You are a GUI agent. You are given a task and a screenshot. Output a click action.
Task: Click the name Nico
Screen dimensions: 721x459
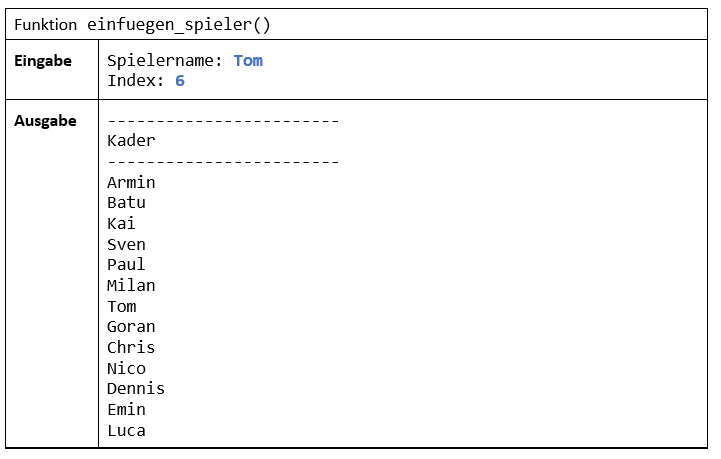126,368
